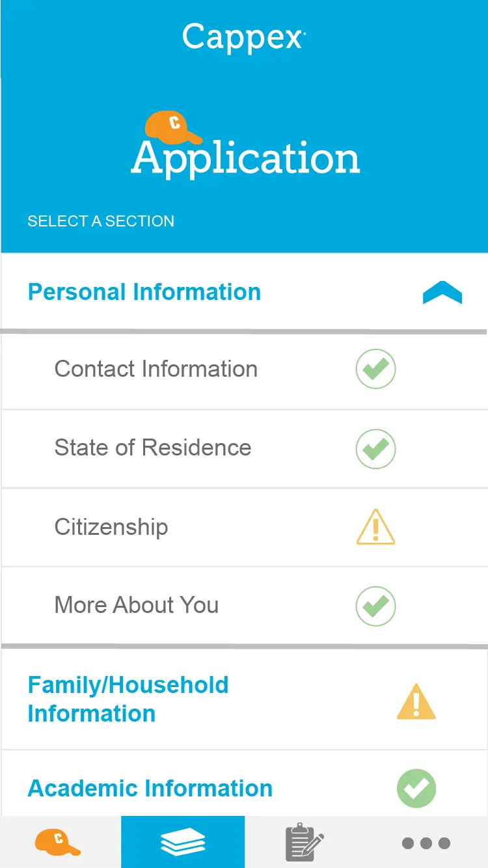The image size is (488, 868).
Task: Tap the Cappex logo text at top
Action: coord(243,37)
